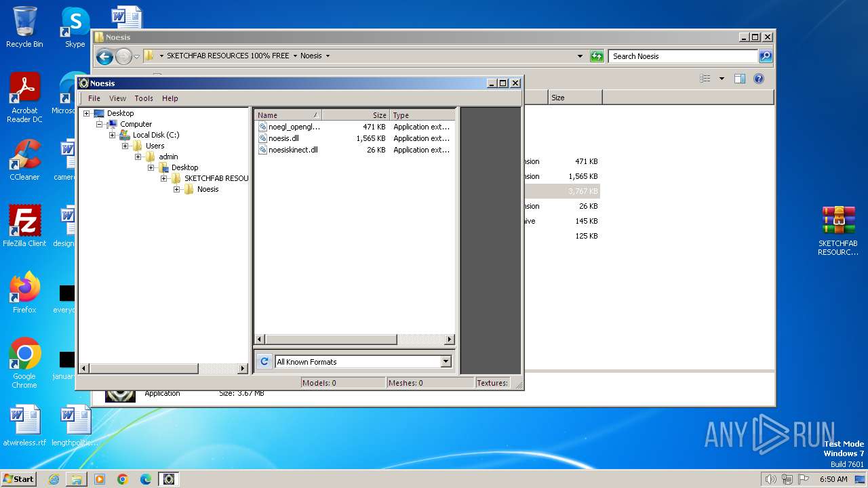The image size is (868, 488).
Task: Click the Search Noesis input field
Action: pos(682,56)
